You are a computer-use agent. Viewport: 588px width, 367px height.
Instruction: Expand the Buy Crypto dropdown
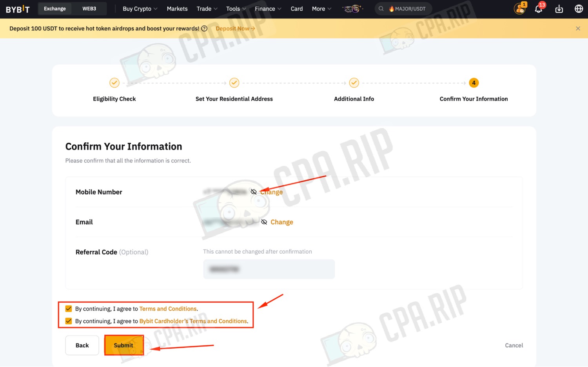(140, 9)
